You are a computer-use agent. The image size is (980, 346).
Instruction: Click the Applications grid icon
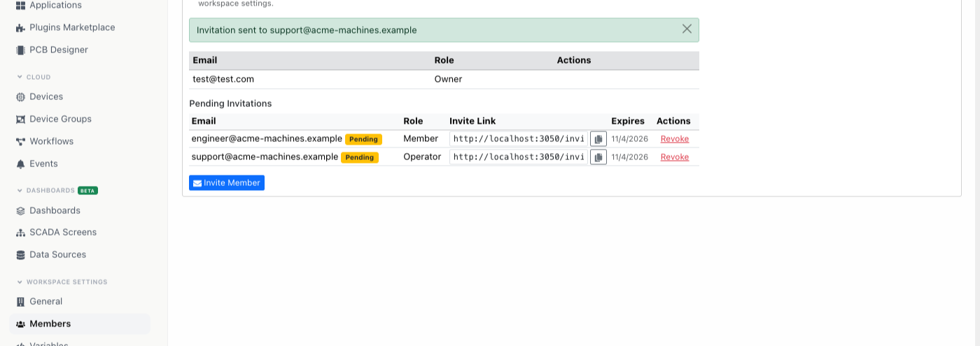click(x=20, y=5)
